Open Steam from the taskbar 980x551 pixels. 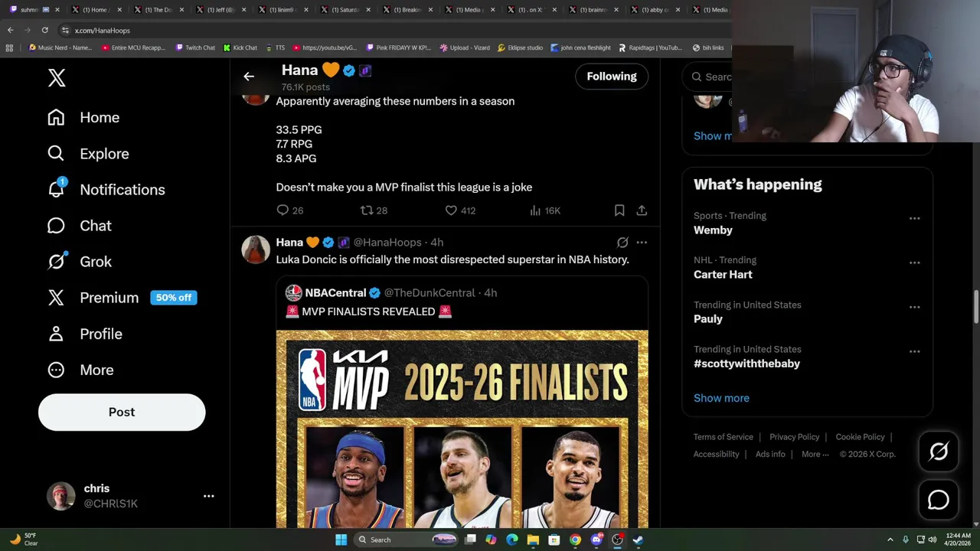pos(638,540)
